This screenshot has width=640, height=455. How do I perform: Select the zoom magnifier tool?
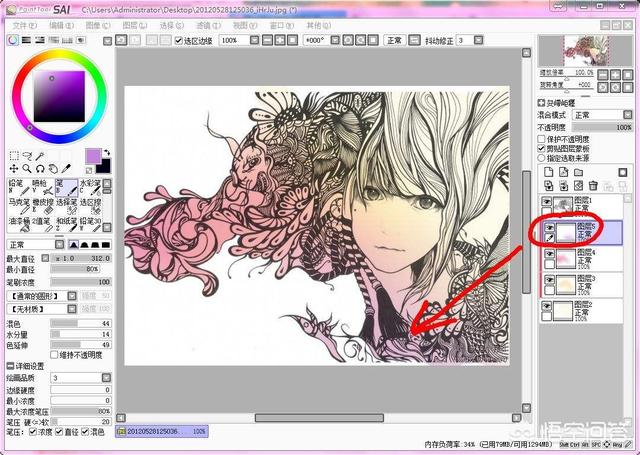[x=27, y=169]
